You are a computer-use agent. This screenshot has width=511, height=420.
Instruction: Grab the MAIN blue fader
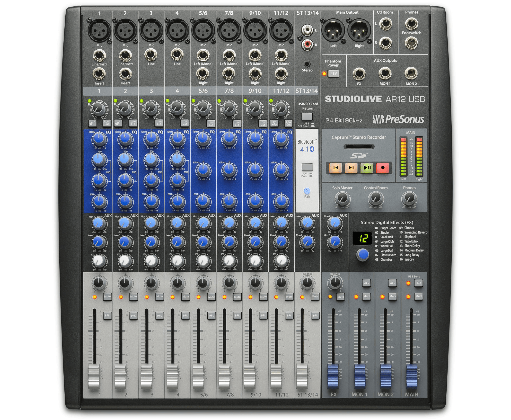tap(412, 376)
